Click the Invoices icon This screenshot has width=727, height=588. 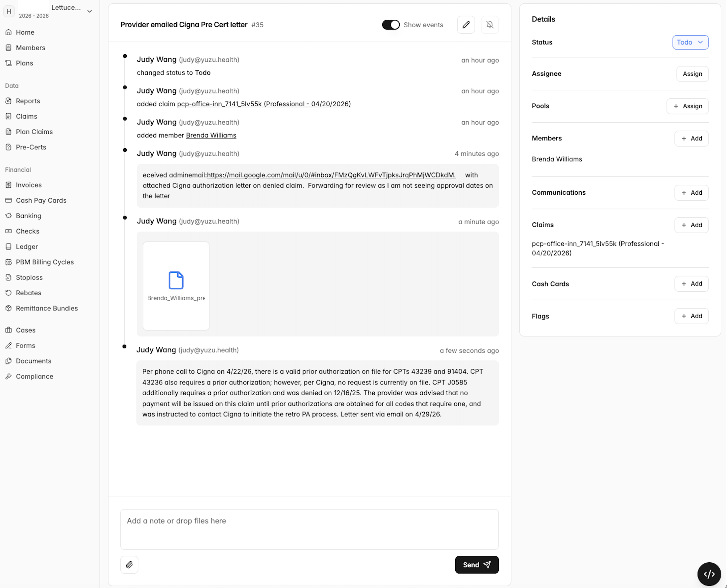click(9, 185)
